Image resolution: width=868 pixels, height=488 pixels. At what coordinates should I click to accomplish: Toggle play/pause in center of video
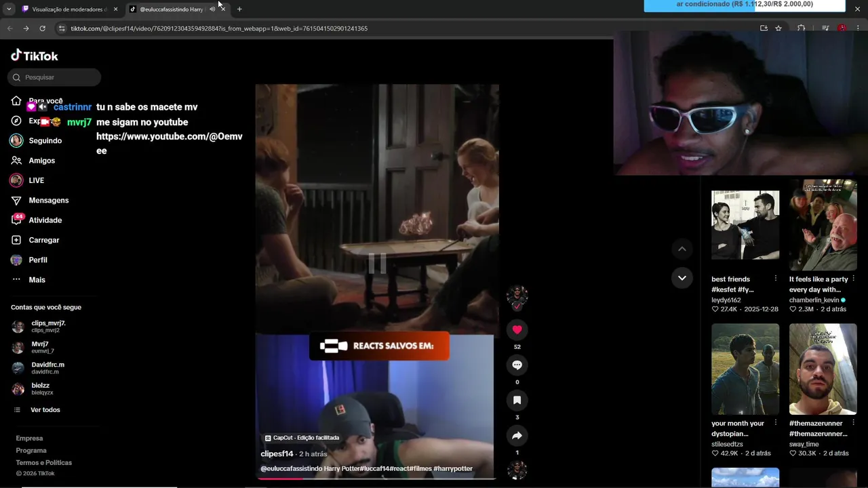coord(377,263)
